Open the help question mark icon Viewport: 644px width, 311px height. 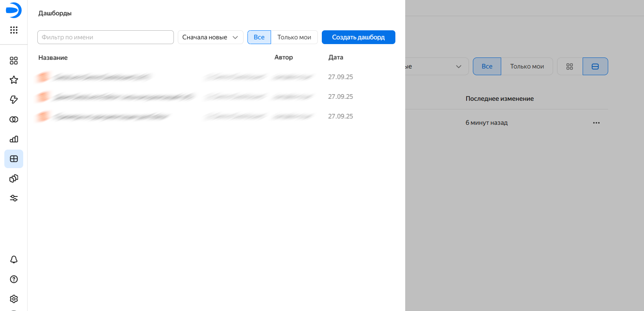point(14,279)
